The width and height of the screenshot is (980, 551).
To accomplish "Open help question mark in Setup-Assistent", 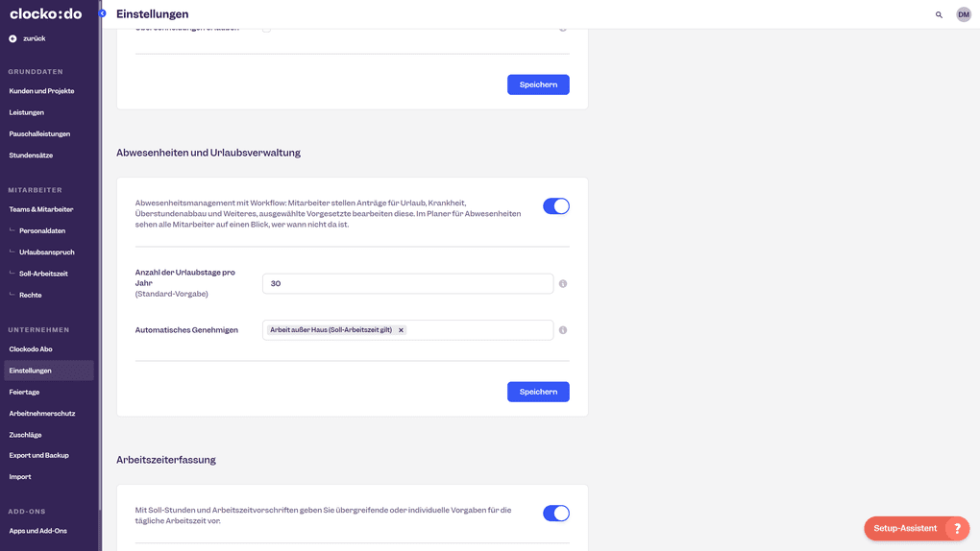I will pos(956,528).
